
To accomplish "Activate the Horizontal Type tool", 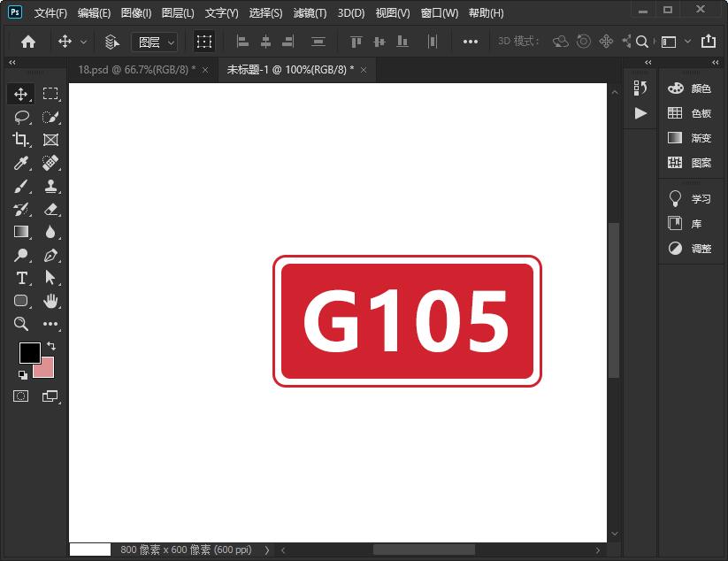I will coord(21,278).
